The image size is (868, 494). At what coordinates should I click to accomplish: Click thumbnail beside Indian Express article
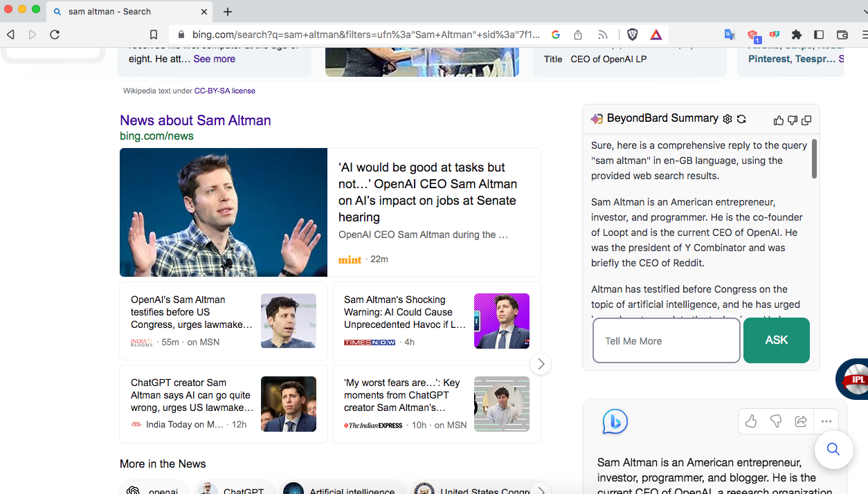pyautogui.click(x=502, y=404)
